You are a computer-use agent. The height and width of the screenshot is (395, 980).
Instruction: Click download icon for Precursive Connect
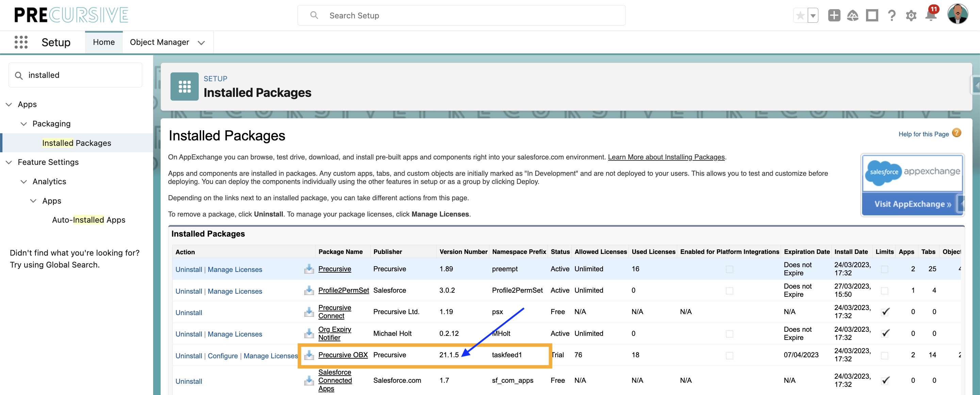click(309, 312)
